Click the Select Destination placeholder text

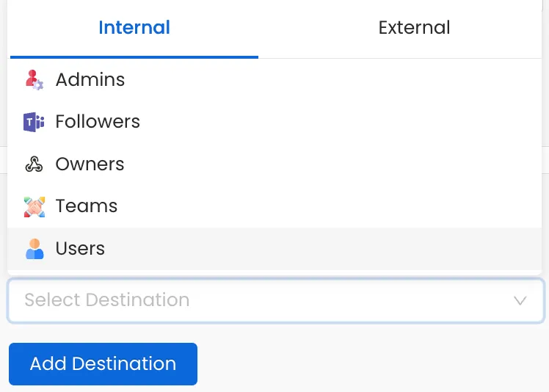coord(107,300)
